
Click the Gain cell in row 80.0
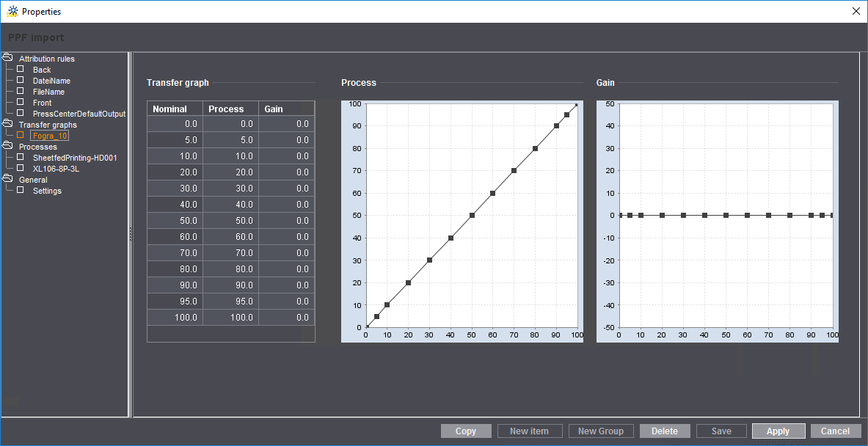(287, 269)
